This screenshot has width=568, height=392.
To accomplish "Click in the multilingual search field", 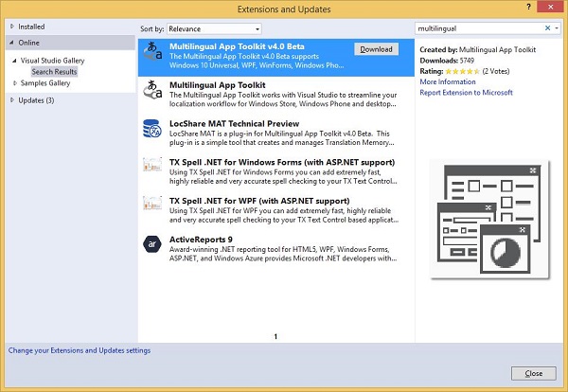I will tap(479, 28).
